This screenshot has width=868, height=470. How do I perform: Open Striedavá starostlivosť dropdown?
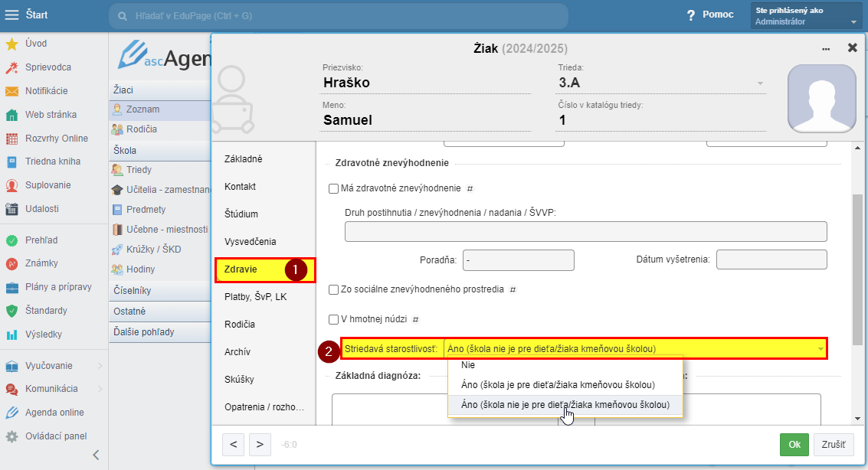point(636,349)
